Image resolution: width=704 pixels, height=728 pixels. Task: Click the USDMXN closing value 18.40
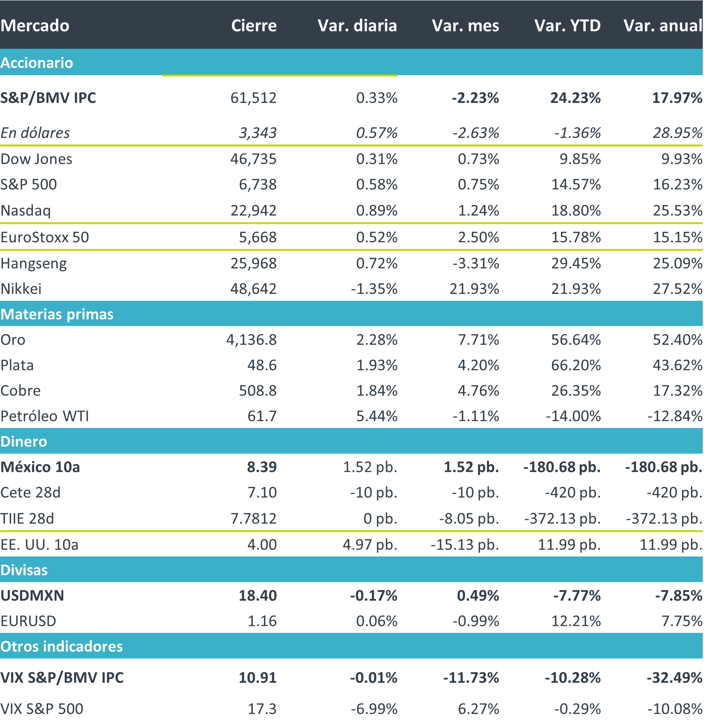click(x=257, y=595)
